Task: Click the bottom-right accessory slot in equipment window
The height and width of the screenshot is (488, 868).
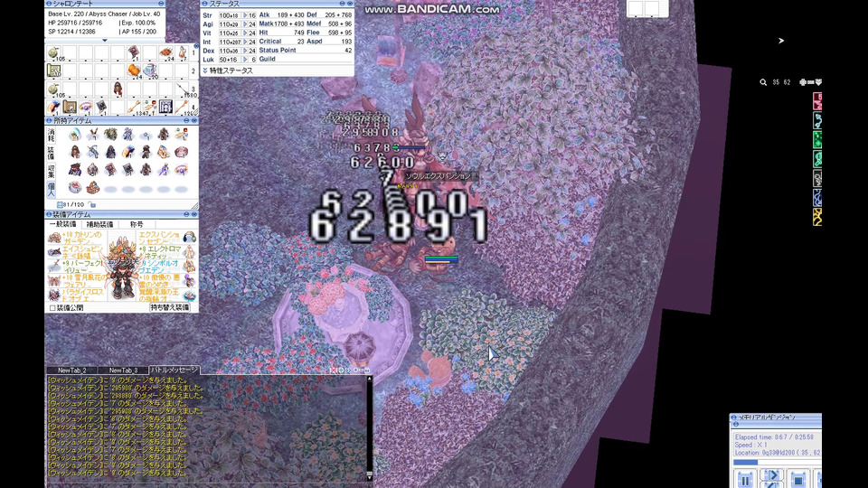Action: coord(190,296)
